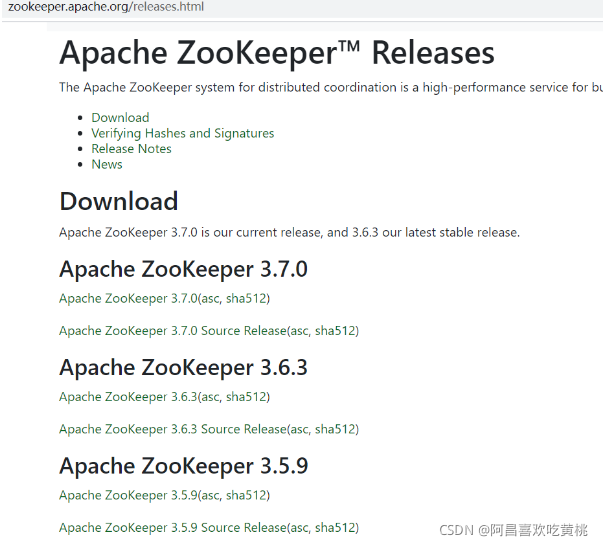
Task: Download Apache ZooKeeper 3.6.3 Source Release
Action: pos(172,429)
